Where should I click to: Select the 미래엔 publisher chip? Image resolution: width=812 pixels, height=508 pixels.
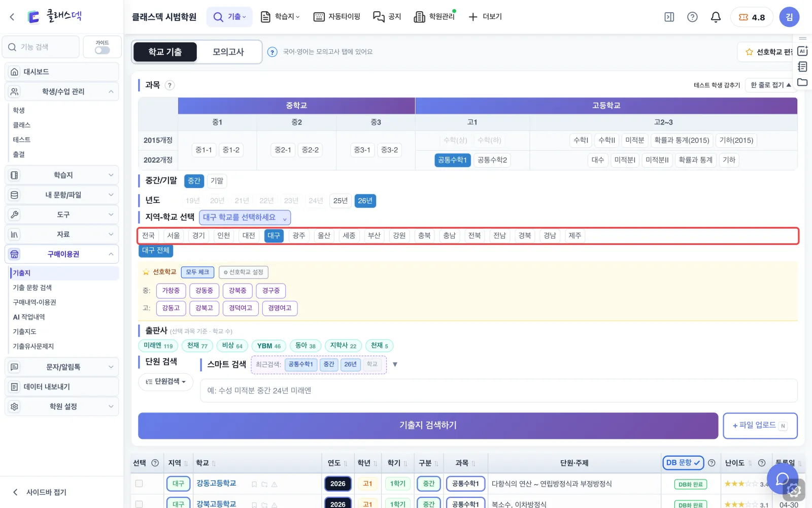click(x=158, y=346)
